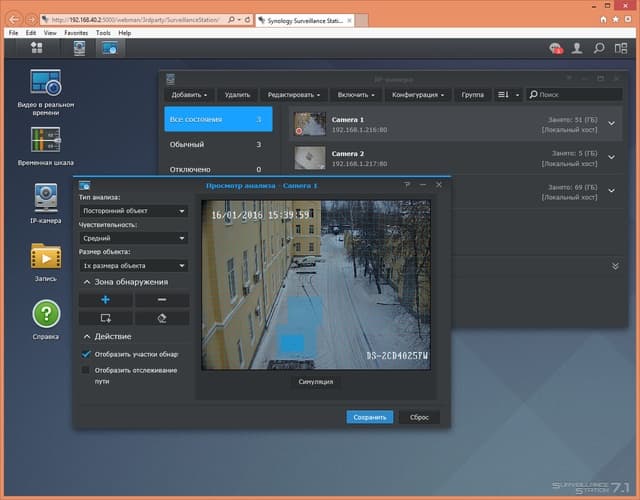Screen dimensions: 640x500
Task: Uncheck Отобразить участки обнаружения checkbox
Action: coord(87,354)
